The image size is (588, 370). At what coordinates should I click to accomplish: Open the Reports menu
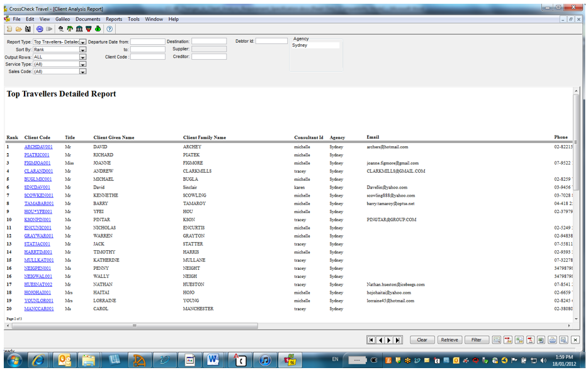113,19
